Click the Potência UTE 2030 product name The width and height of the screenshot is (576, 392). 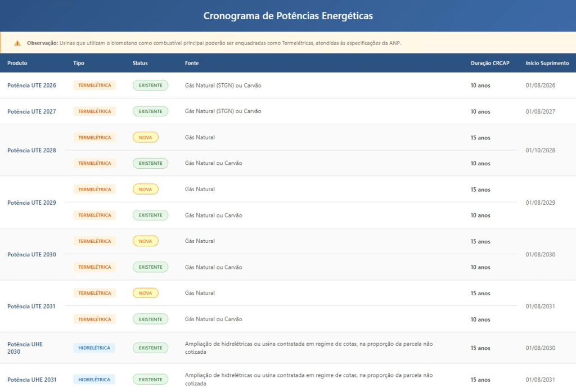pos(31,254)
